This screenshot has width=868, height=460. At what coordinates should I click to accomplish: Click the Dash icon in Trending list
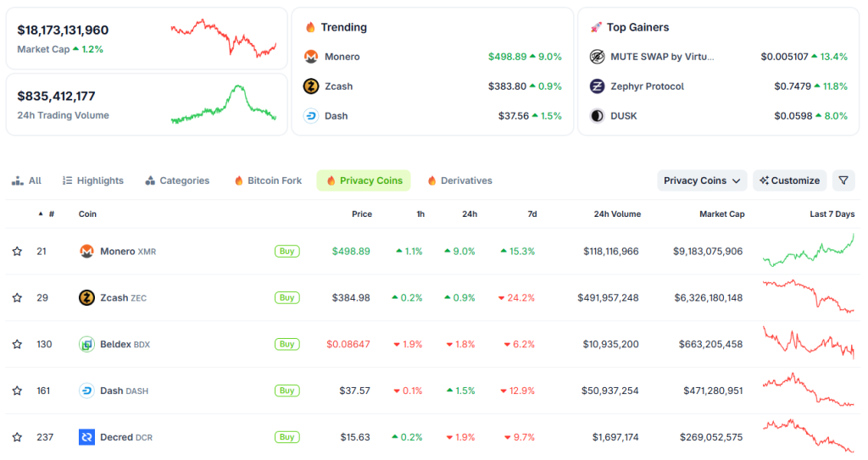pos(311,116)
